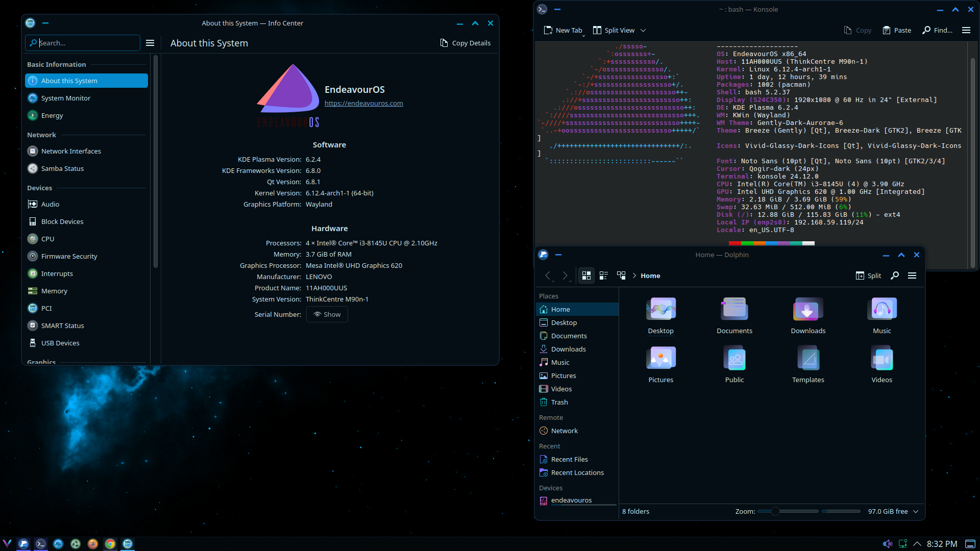Select Pictures in Dolphin Places panel
This screenshot has height=551, width=980.
[x=577, y=375]
